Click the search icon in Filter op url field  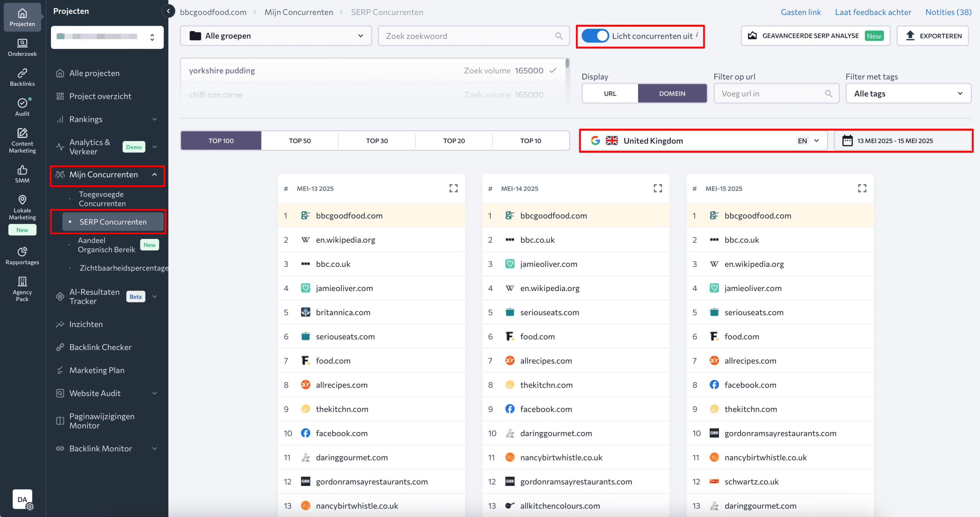(828, 93)
